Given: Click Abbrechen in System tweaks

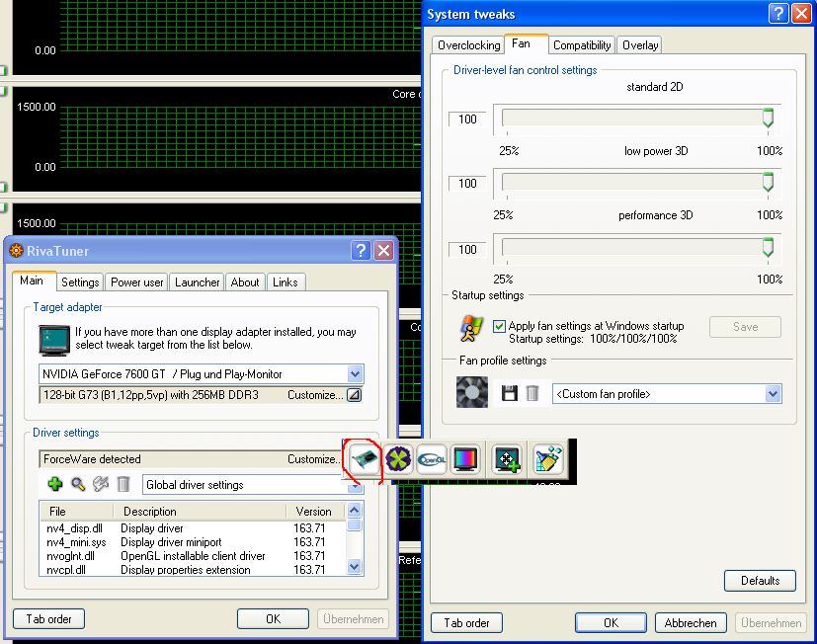Looking at the screenshot, I should tap(691, 622).
